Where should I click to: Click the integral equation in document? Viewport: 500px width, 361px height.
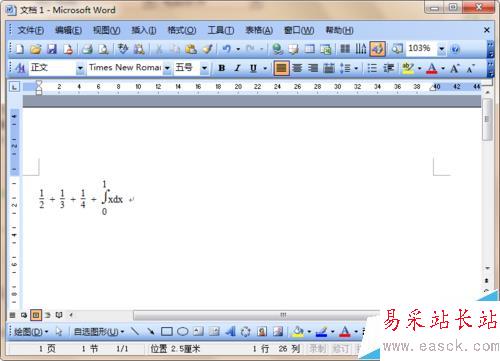(82, 198)
